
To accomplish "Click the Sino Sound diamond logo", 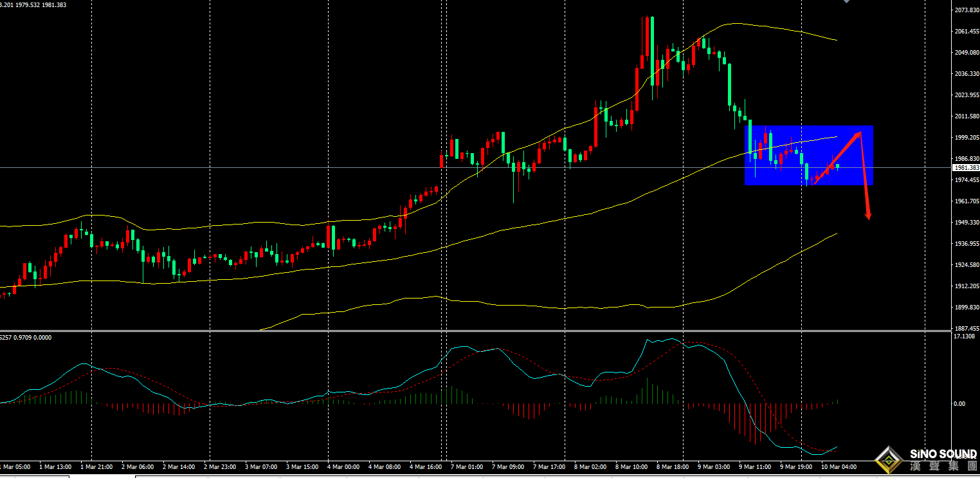I will [889, 461].
